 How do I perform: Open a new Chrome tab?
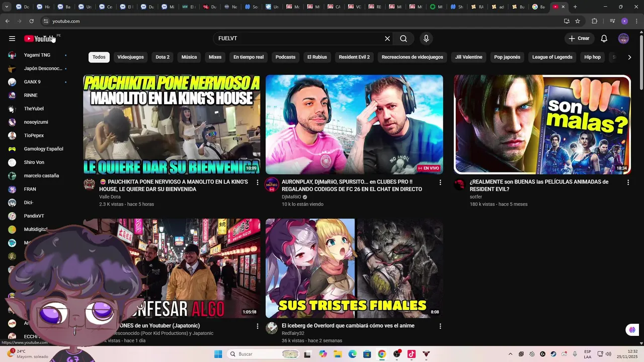coord(575,7)
